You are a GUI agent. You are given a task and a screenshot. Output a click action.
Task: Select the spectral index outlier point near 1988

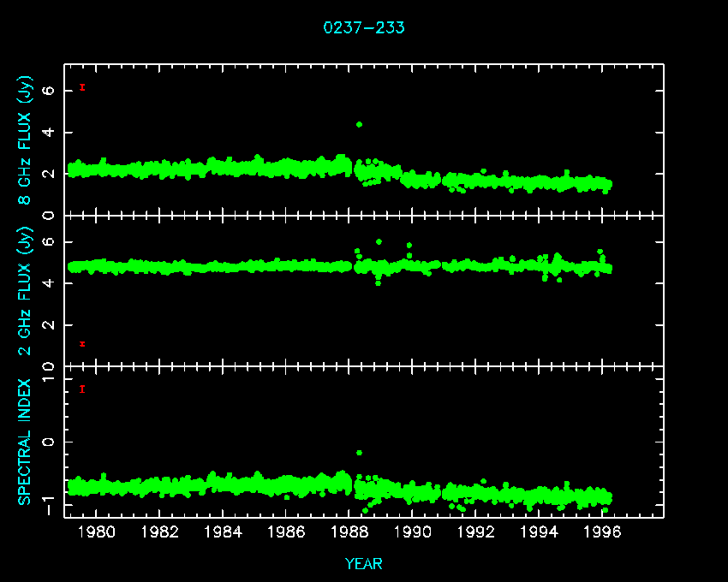pyautogui.click(x=360, y=452)
